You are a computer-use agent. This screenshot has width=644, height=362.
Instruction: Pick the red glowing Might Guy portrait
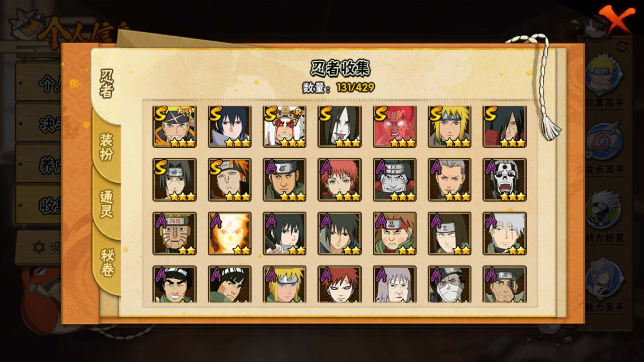394,126
